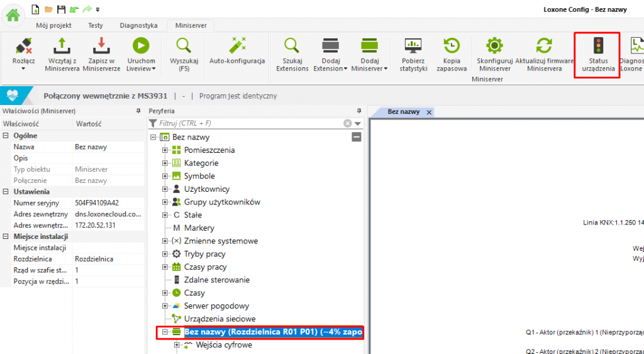Open Skonfiguruj Miniserver gear icon
644x354 pixels.
[x=494, y=47]
